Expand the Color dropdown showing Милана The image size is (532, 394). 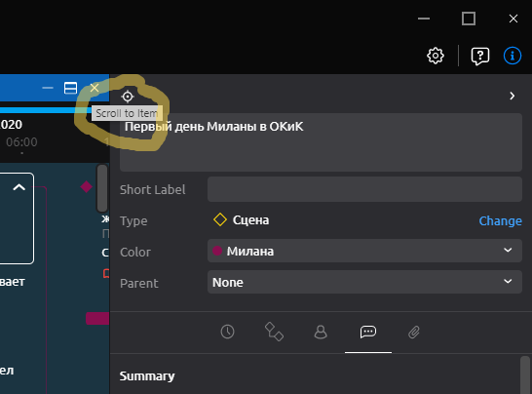(364, 251)
